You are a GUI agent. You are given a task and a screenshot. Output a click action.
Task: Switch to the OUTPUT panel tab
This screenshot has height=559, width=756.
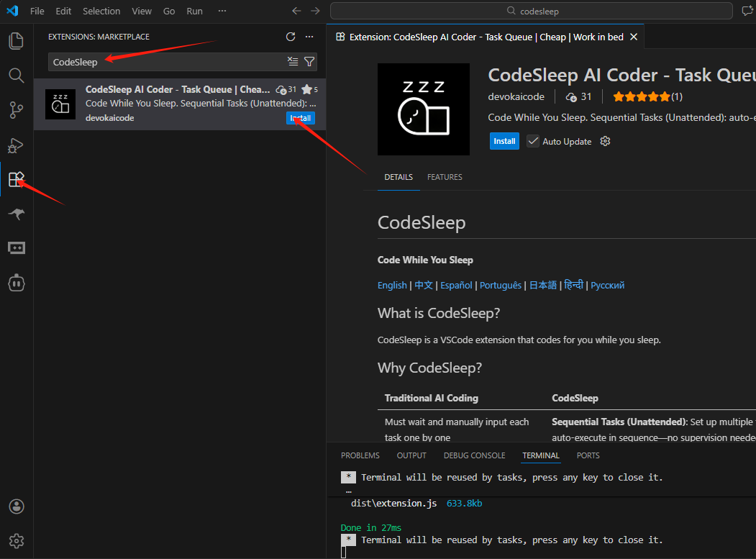(411, 455)
